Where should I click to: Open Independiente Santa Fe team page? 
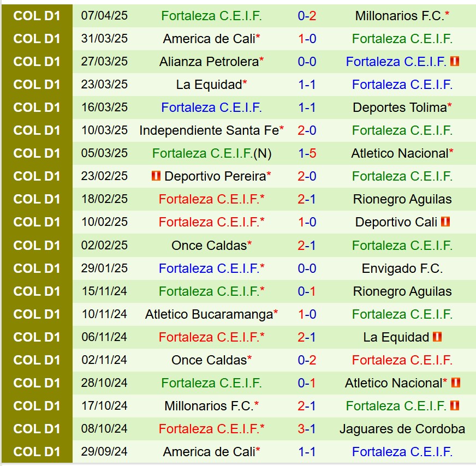(x=209, y=130)
